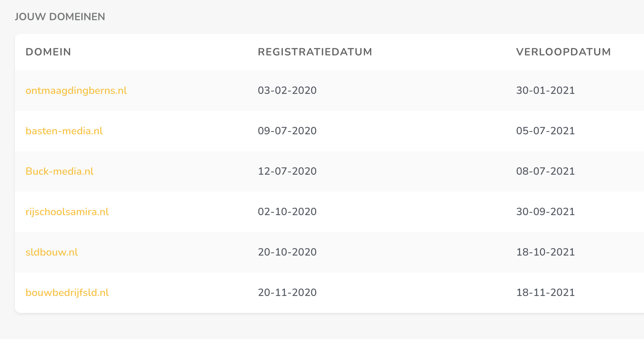The image size is (644, 339).
Task: Open bouwbedrijfsld.nl domain link
Action: pyautogui.click(x=67, y=293)
